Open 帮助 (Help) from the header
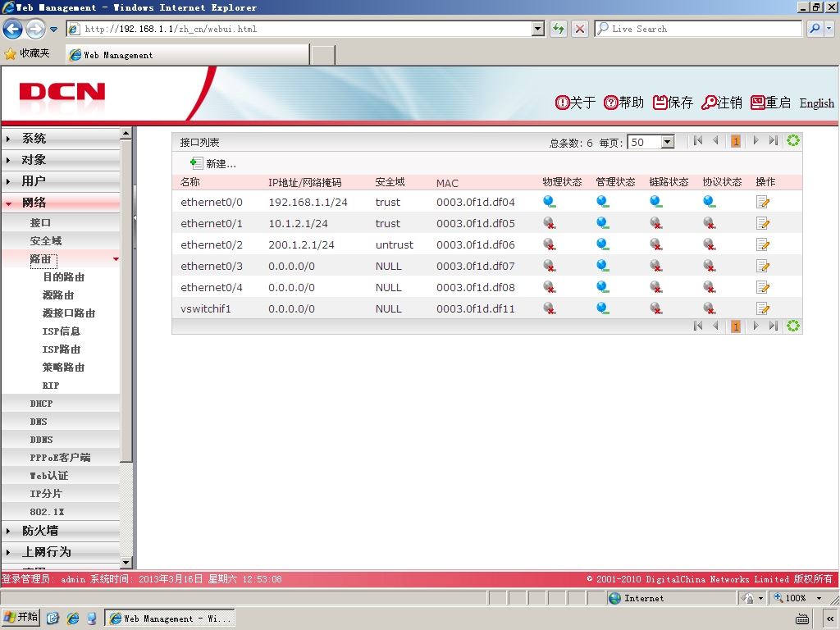 click(x=623, y=103)
